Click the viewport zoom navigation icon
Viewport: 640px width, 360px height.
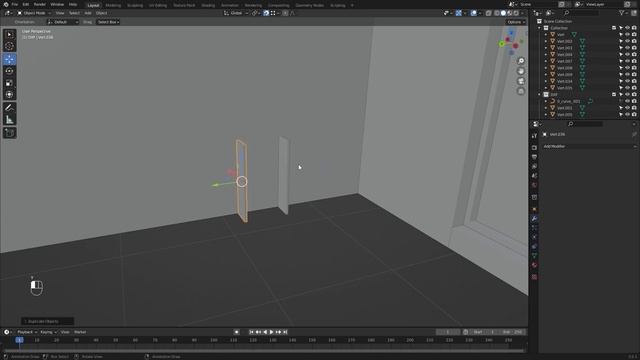pyautogui.click(x=521, y=61)
